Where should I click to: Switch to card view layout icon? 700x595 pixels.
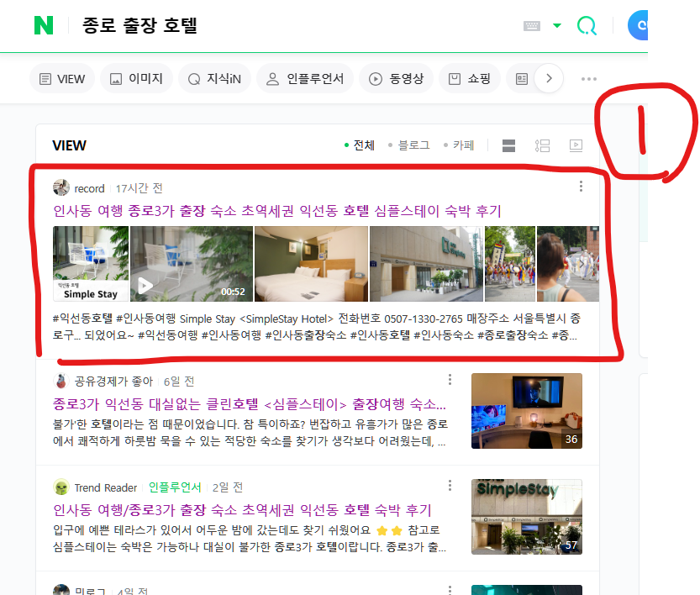click(508, 145)
